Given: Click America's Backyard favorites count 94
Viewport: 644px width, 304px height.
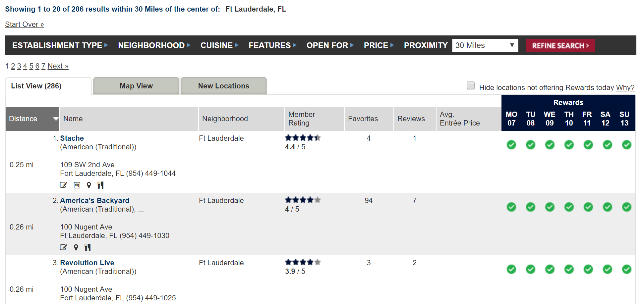Looking at the screenshot, I should click(x=369, y=201).
